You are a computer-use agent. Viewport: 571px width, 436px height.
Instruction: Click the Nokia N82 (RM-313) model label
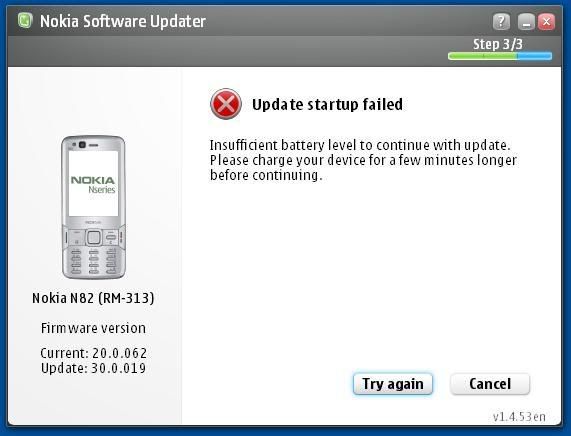[93, 298]
